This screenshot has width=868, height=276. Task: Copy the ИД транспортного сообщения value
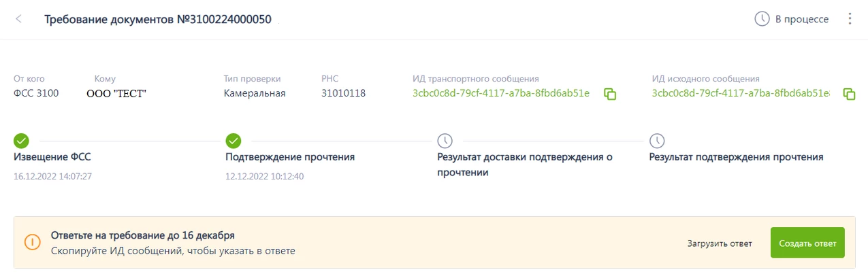[x=610, y=94]
